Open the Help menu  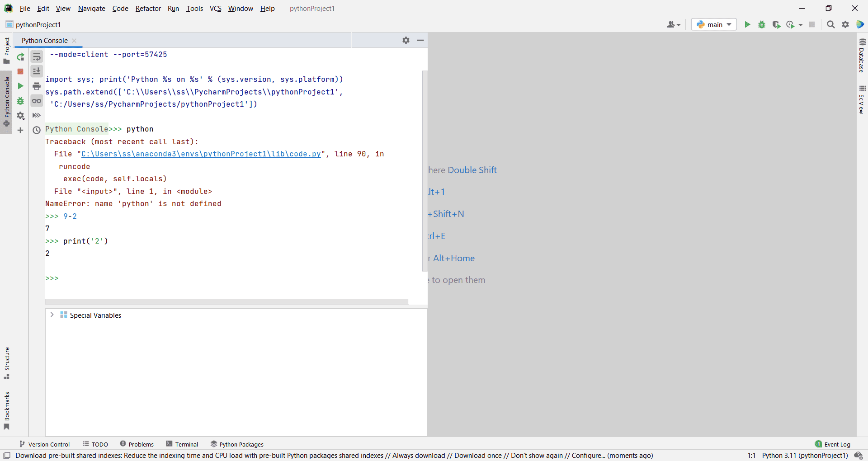tap(268, 9)
